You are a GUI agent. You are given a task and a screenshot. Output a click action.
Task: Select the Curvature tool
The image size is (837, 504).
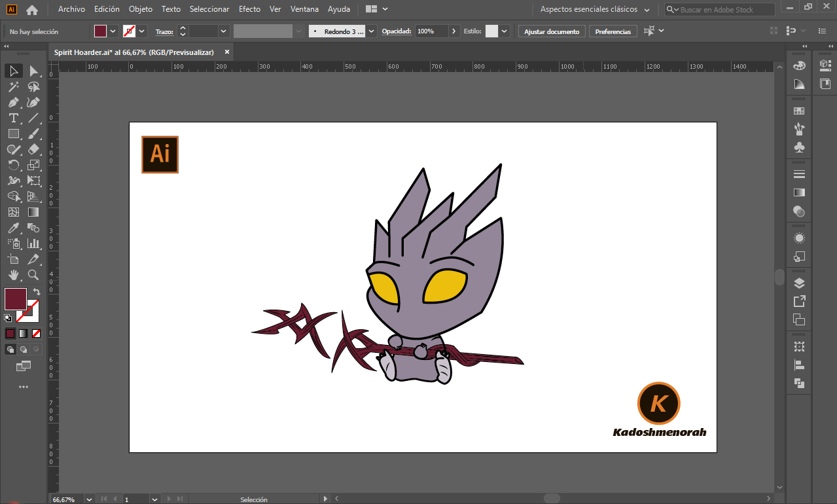pos(33,102)
